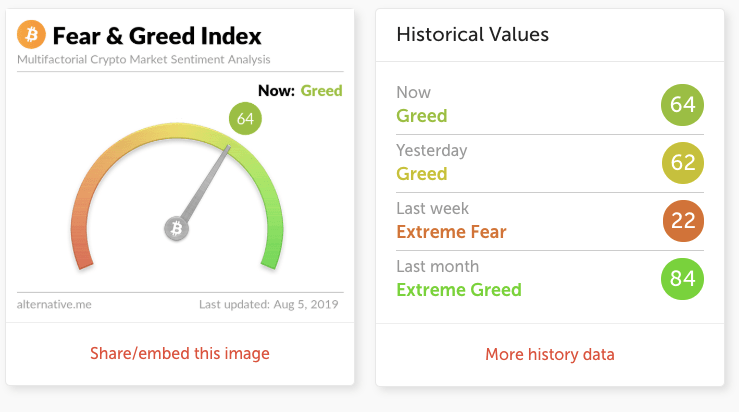739x412 pixels.
Task: Select the Yesterday Greed label
Action: 422,174
